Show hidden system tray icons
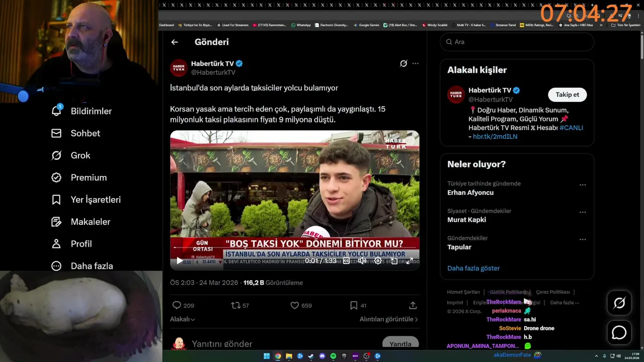644x362 pixels. coord(596,356)
